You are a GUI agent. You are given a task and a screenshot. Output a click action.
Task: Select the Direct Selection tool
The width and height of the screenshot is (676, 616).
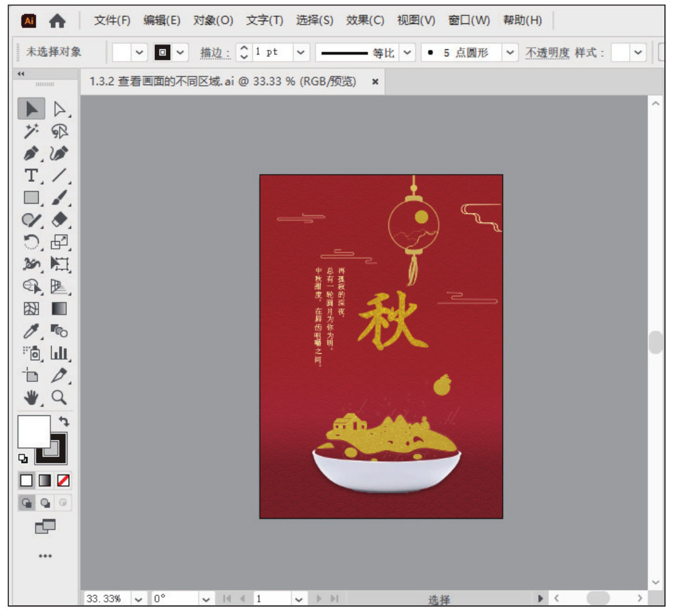59,109
